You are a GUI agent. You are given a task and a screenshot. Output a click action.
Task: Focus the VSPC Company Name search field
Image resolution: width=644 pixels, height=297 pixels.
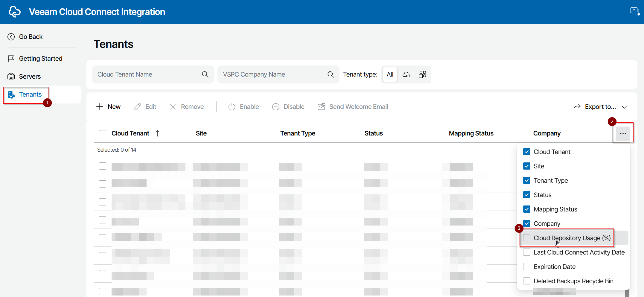(x=278, y=74)
